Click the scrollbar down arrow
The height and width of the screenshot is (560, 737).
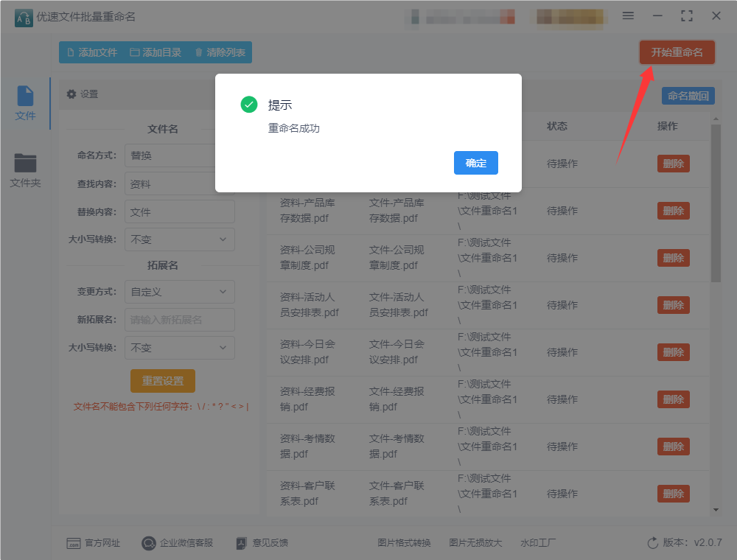point(716,510)
